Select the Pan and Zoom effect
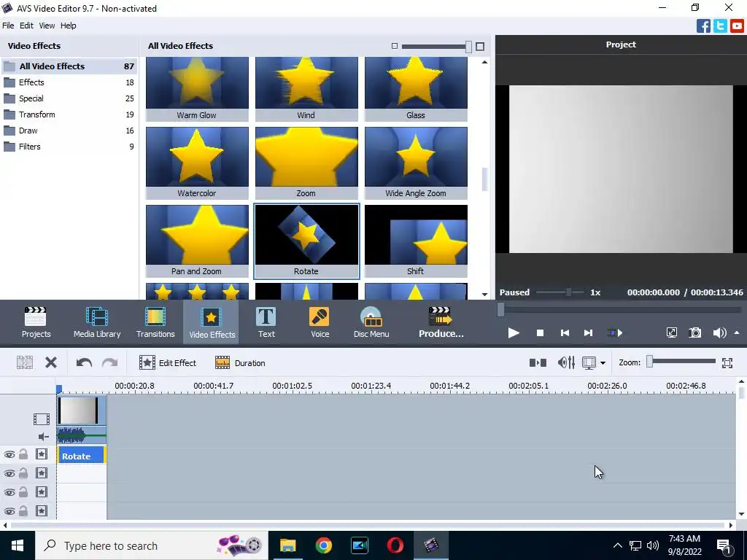This screenshot has height=560, width=747. point(197,241)
